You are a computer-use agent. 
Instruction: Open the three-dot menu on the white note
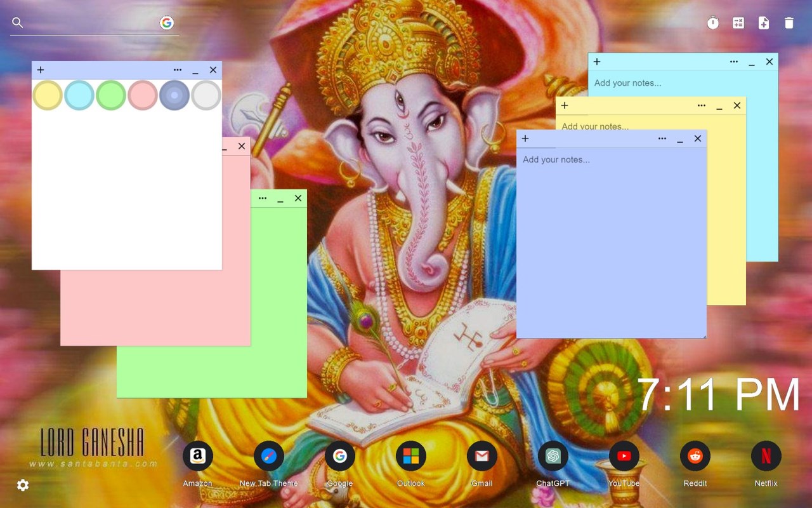178,70
